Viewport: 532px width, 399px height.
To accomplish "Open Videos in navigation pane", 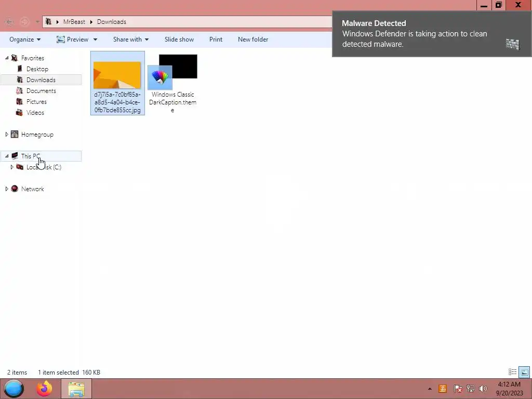I will (x=35, y=112).
